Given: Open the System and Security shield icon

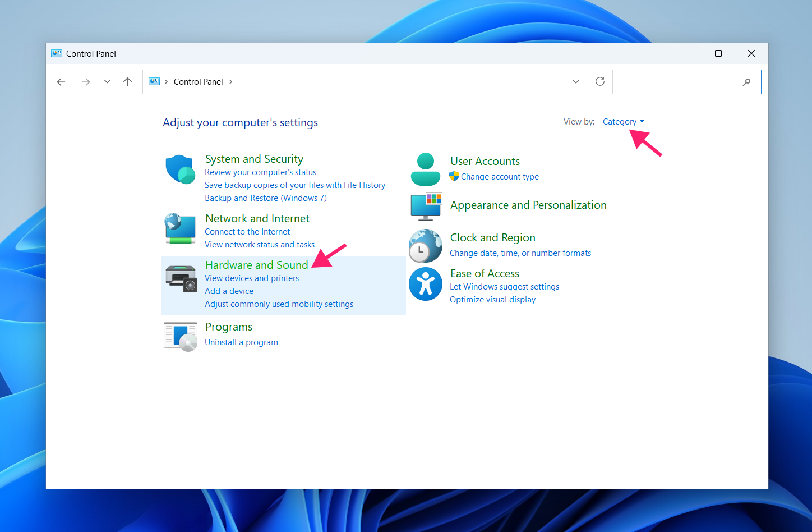Looking at the screenshot, I should tap(180, 169).
